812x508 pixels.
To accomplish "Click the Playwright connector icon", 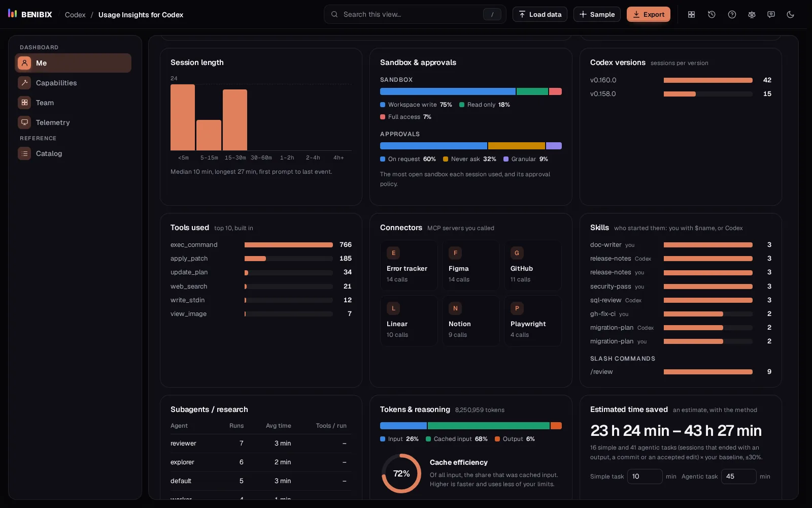I will click(x=517, y=308).
